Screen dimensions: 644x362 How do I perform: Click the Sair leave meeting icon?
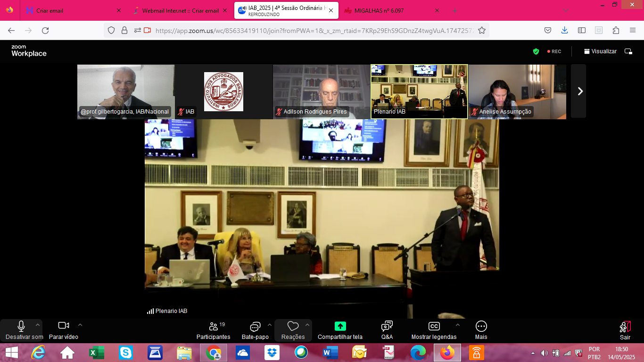point(625,327)
